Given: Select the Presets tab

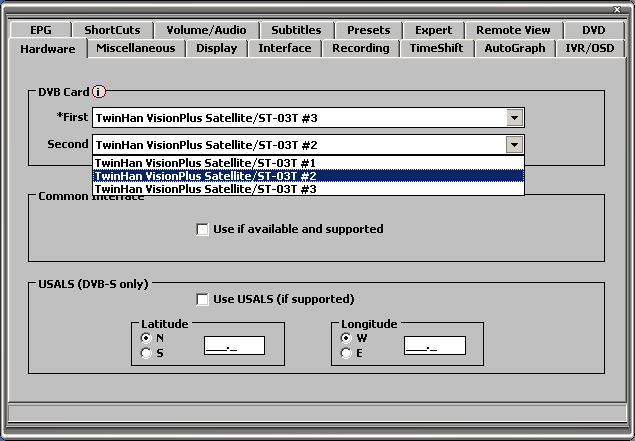Looking at the screenshot, I should coord(369,30).
